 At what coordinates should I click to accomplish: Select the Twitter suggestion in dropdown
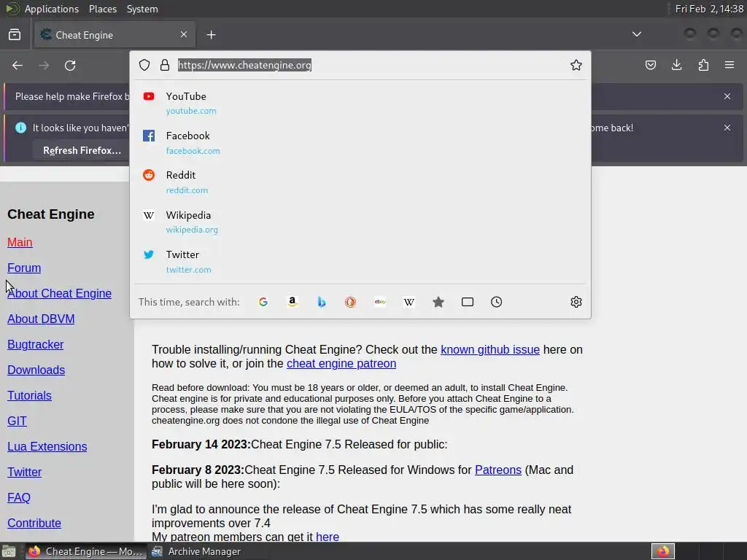(360, 262)
